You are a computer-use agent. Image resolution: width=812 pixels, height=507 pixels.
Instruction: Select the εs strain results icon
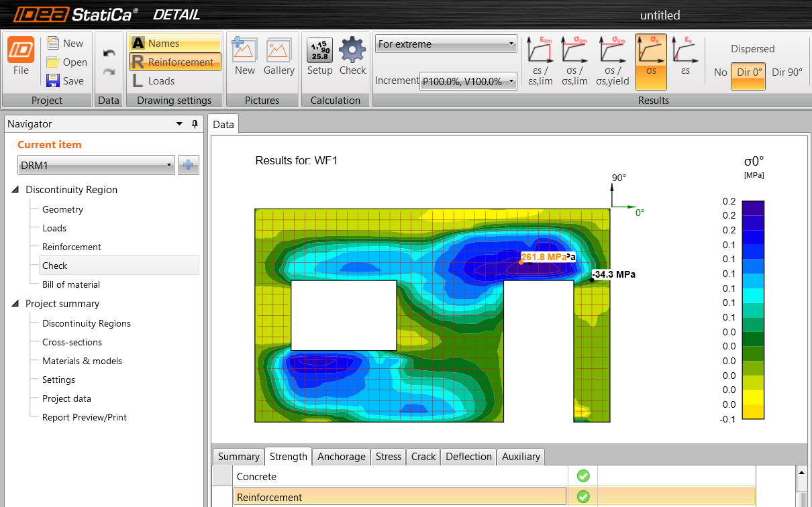(x=684, y=60)
